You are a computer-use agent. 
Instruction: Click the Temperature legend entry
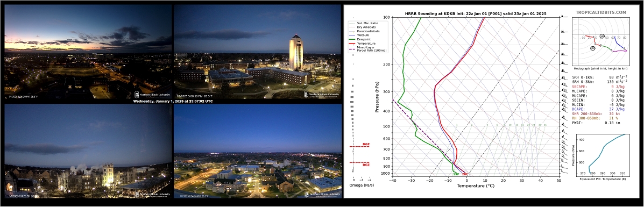[x=365, y=43]
